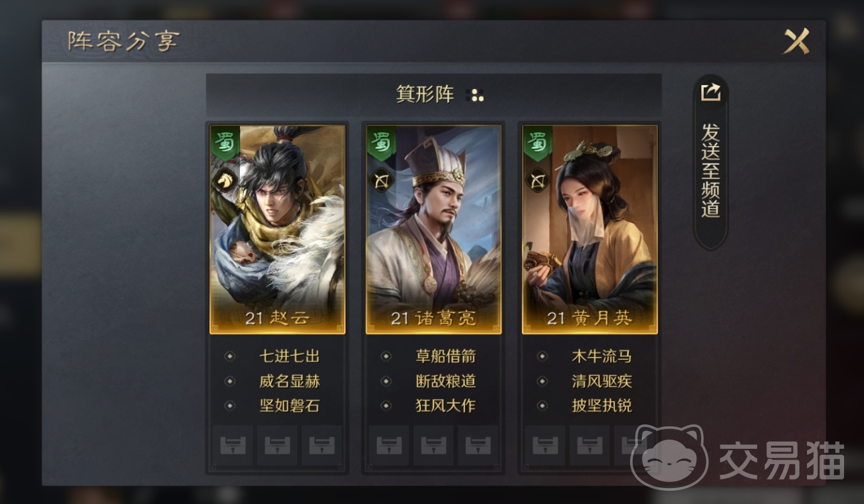The image size is (864, 504).
Task: Click middle equipment slot under 诸葛亮
Action: [x=433, y=446]
